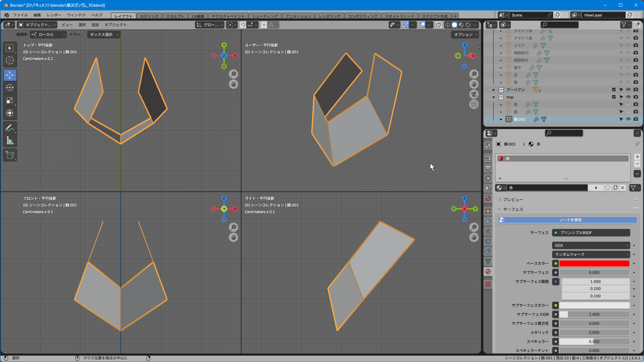Toggle camera view in user viewport
Viewport: 644px width, 362px height.
pyautogui.click(x=474, y=94)
